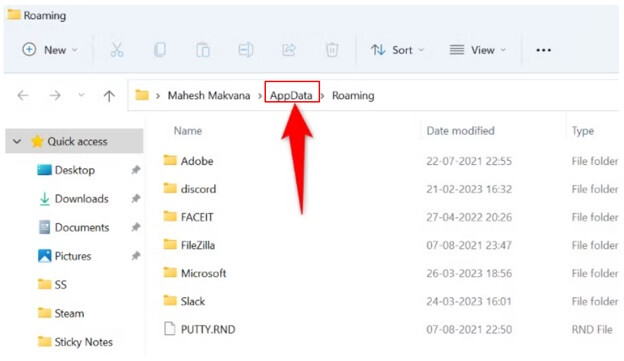Image resolution: width=624 pixels, height=361 pixels.
Task: Sort by Date modified column header
Action: 460,131
